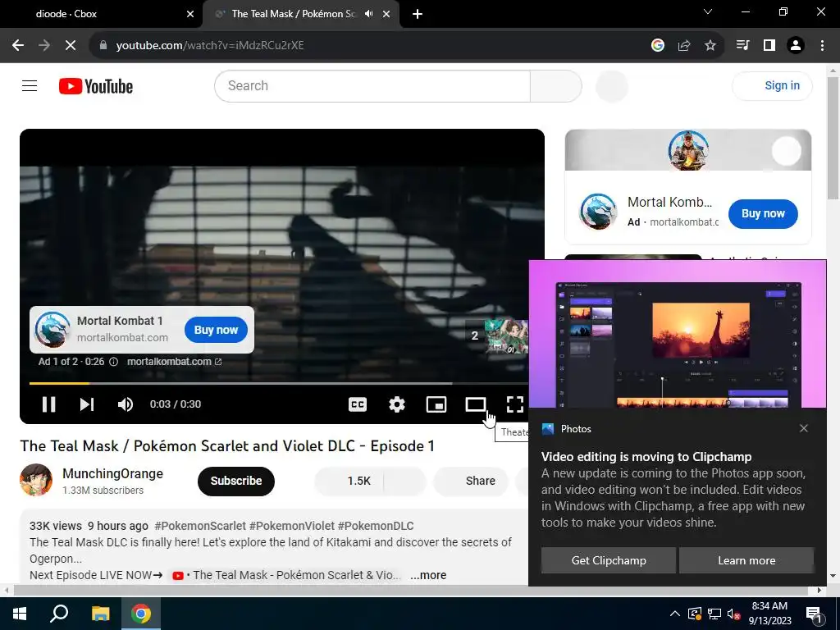
Task: Open Windows Start menu
Action: point(20,614)
